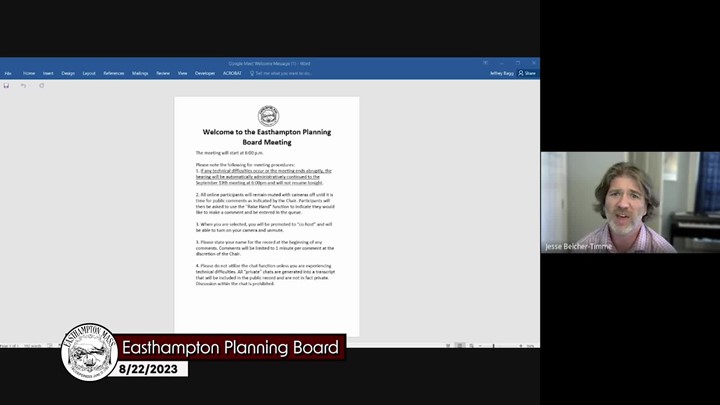720x405 pixels.
Task: Switch to the Insert ribbon tab
Action: [x=48, y=73]
